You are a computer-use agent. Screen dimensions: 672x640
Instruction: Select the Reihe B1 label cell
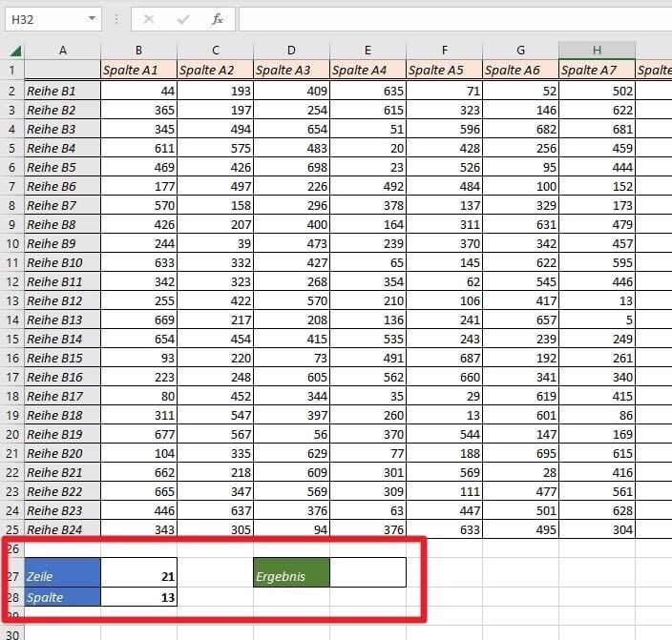63,91
